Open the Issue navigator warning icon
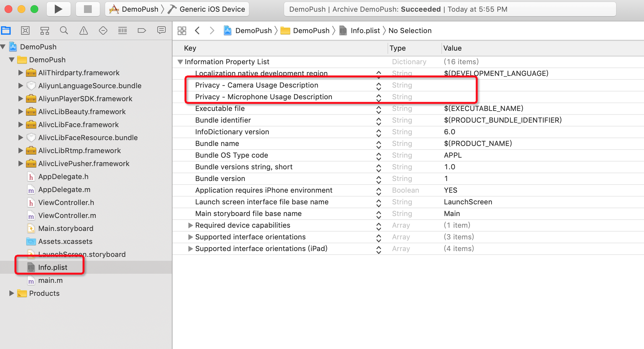 [x=84, y=30]
